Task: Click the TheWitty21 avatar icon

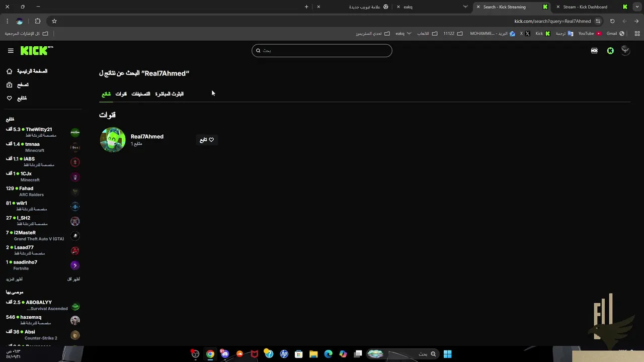Action: click(x=75, y=133)
